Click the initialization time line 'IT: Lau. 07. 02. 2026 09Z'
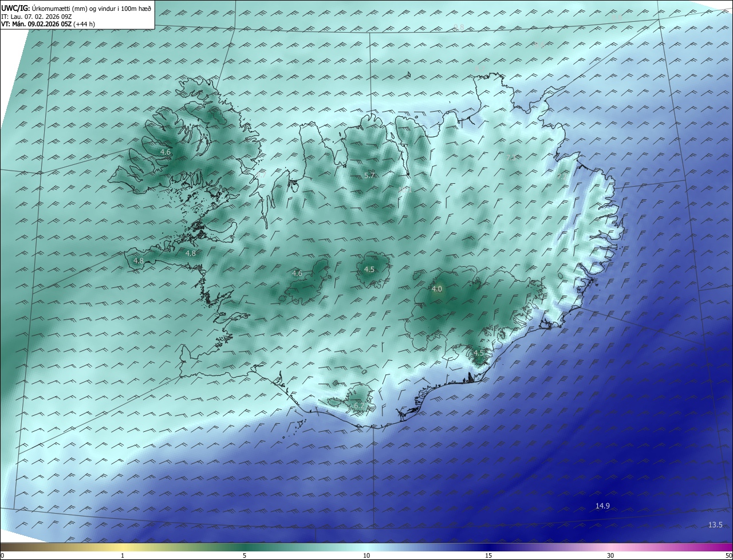Screen dimensions: 733x560 pos(36,17)
